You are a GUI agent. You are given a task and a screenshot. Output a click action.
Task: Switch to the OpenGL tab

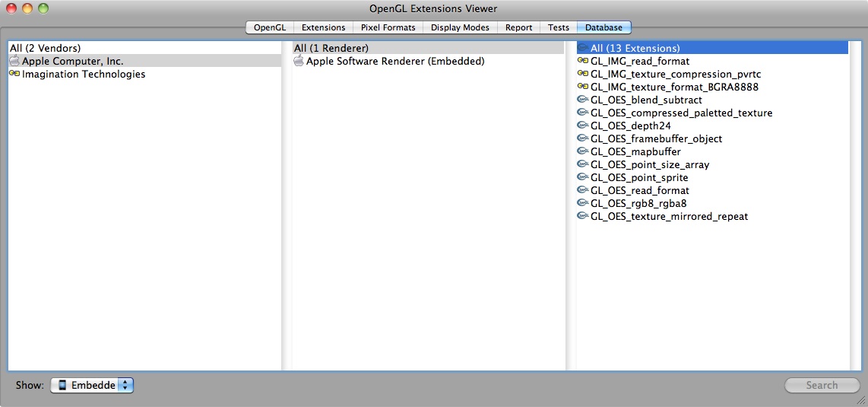point(270,27)
